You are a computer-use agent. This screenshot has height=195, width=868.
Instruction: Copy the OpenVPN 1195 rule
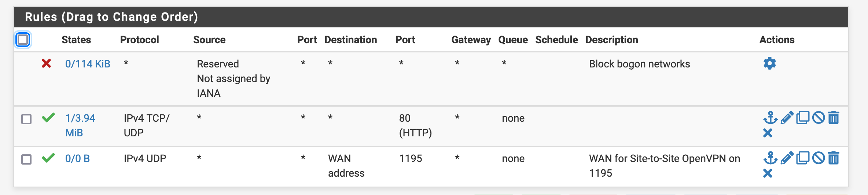point(803,158)
